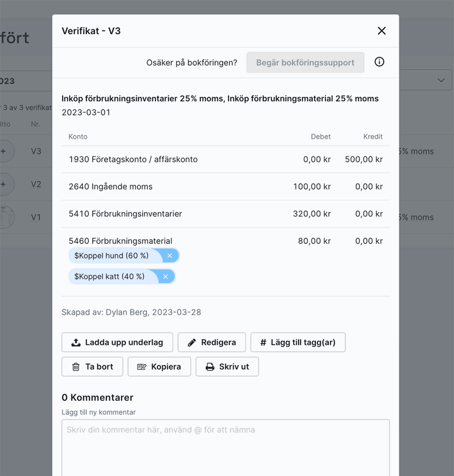This screenshot has height=476, width=454.
Task: Remove the $Koppel katt tag
Action: 166,277
